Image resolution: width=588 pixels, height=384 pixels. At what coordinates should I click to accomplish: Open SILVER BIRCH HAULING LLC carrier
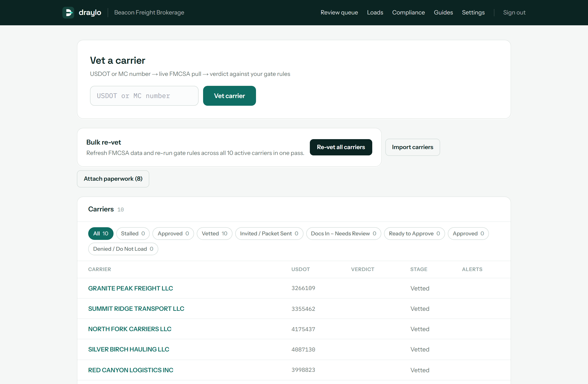129,349
